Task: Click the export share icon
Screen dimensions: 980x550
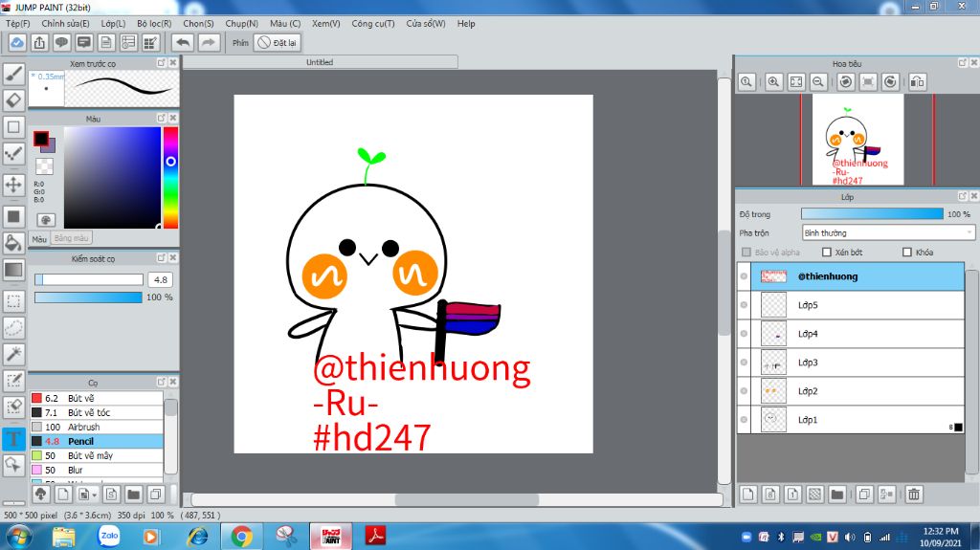Action: tap(39, 42)
